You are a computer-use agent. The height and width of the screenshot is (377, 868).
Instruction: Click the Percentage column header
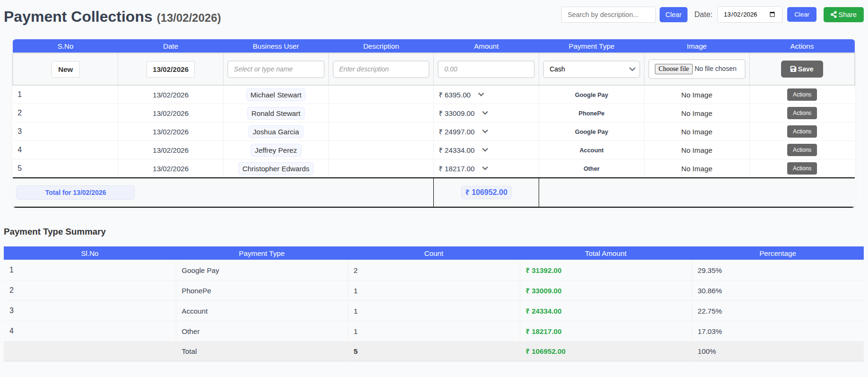click(778, 254)
